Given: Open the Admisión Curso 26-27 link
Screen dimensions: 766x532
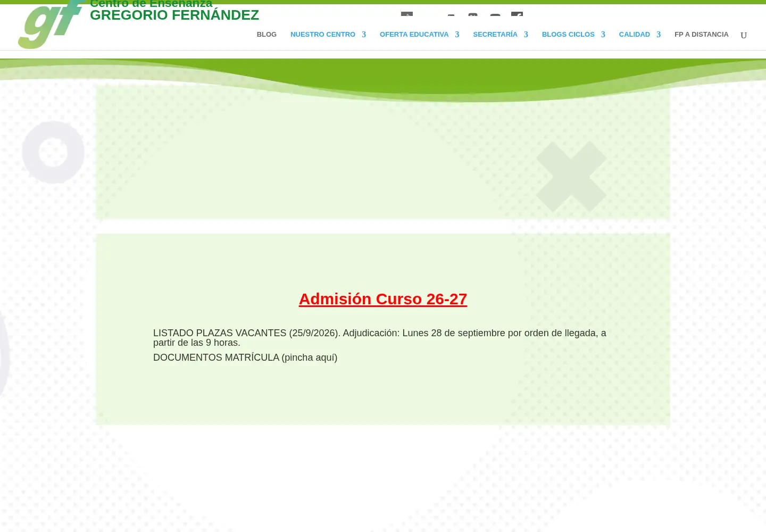Looking at the screenshot, I should click(383, 299).
